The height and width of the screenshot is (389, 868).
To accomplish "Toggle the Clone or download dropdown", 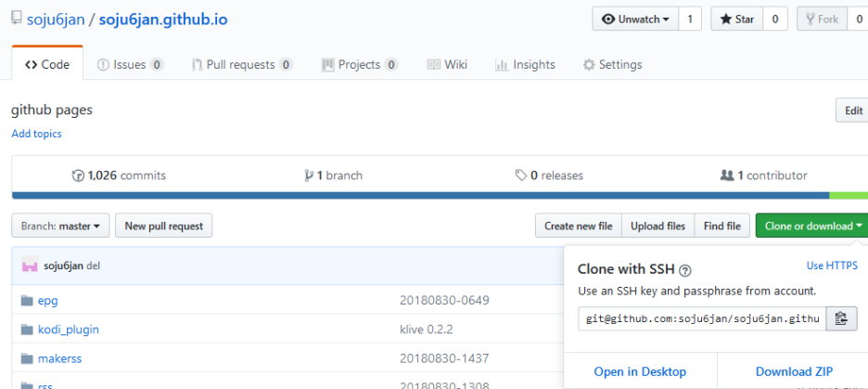I will click(811, 227).
